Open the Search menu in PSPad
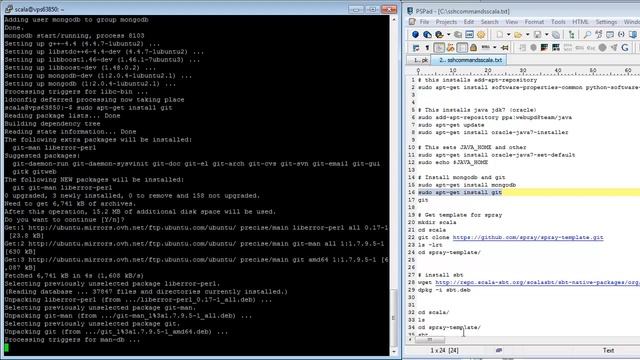The width and height of the screenshot is (640, 360). (x=489, y=22)
